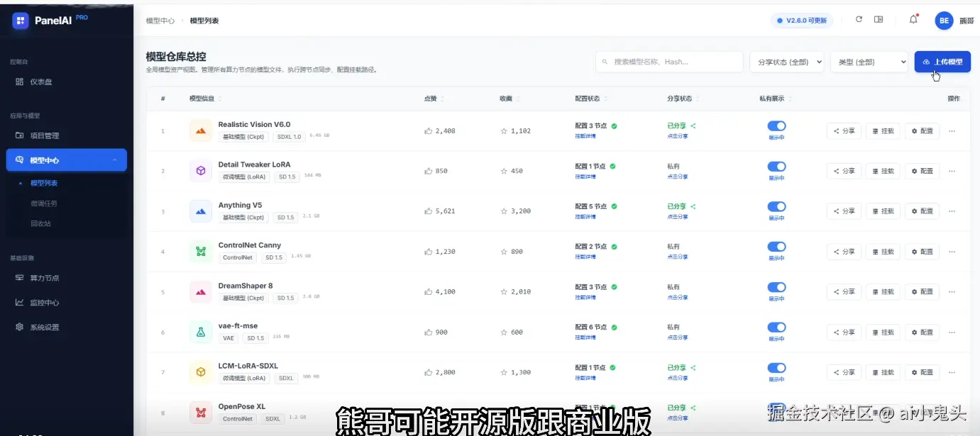This screenshot has height=436, width=980.
Task: Open 微调任务 submenu item
Action: tap(44, 203)
